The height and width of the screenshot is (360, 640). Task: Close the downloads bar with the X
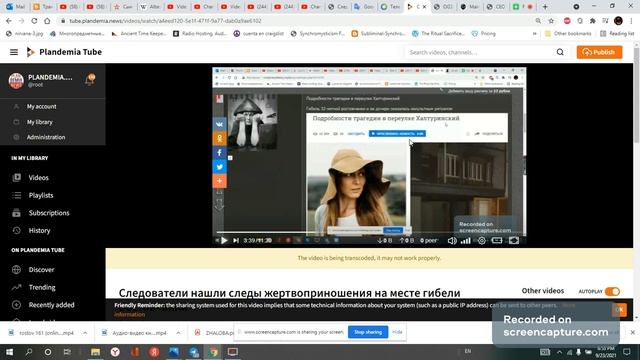[x=633, y=332]
